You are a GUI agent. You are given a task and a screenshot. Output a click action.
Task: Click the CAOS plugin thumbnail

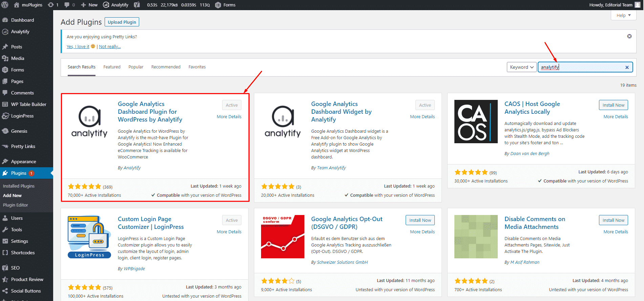click(476, 122)
